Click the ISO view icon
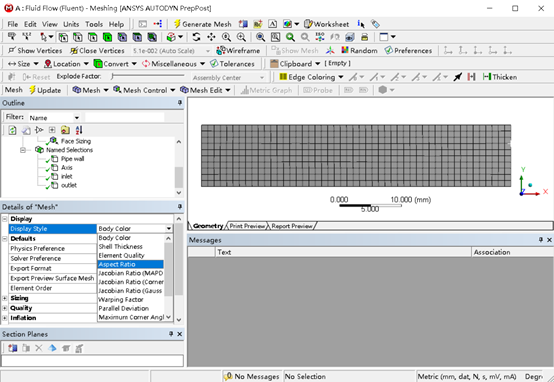 point(320,37)
